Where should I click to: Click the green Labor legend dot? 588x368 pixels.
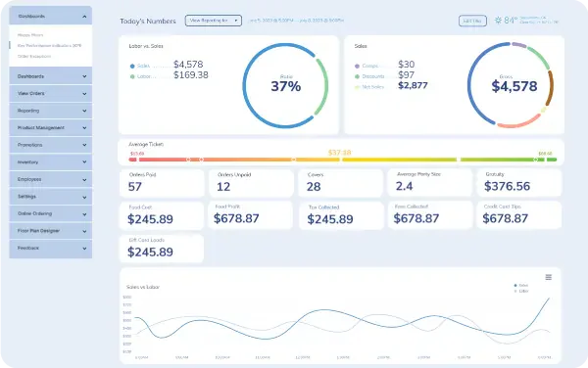pos(132,76)
